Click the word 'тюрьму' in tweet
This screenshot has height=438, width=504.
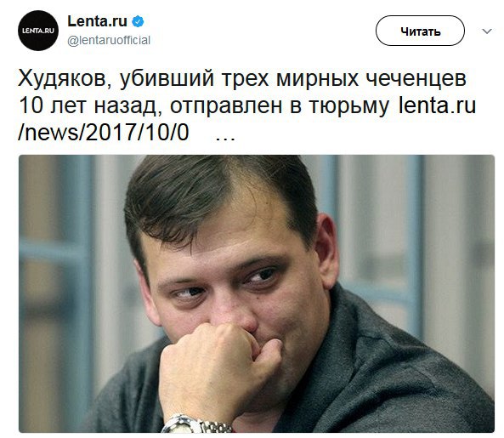coord(349,107)
